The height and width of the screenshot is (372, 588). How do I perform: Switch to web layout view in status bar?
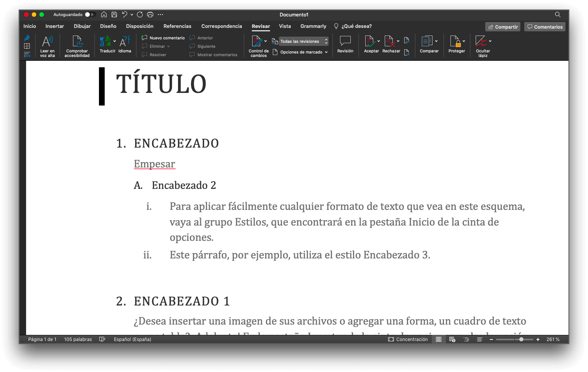[x=452, y=339]
